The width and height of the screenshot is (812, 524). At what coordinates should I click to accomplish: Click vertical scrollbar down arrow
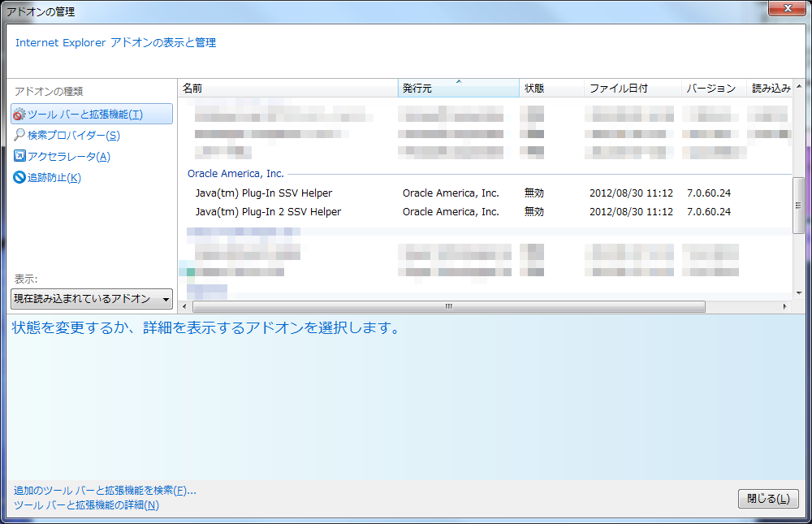coord(798,292)
